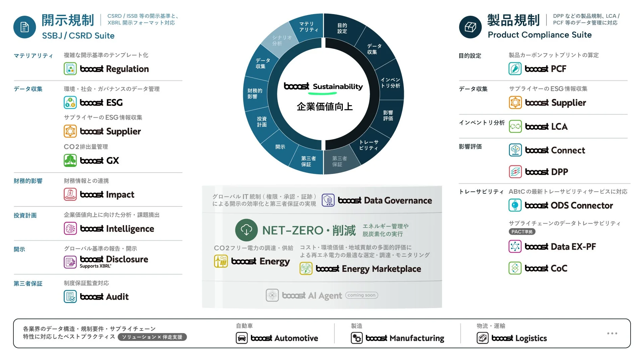Click the NET-ZERO・削減 heading
644x362 pixels.
[x=309, y=230]
